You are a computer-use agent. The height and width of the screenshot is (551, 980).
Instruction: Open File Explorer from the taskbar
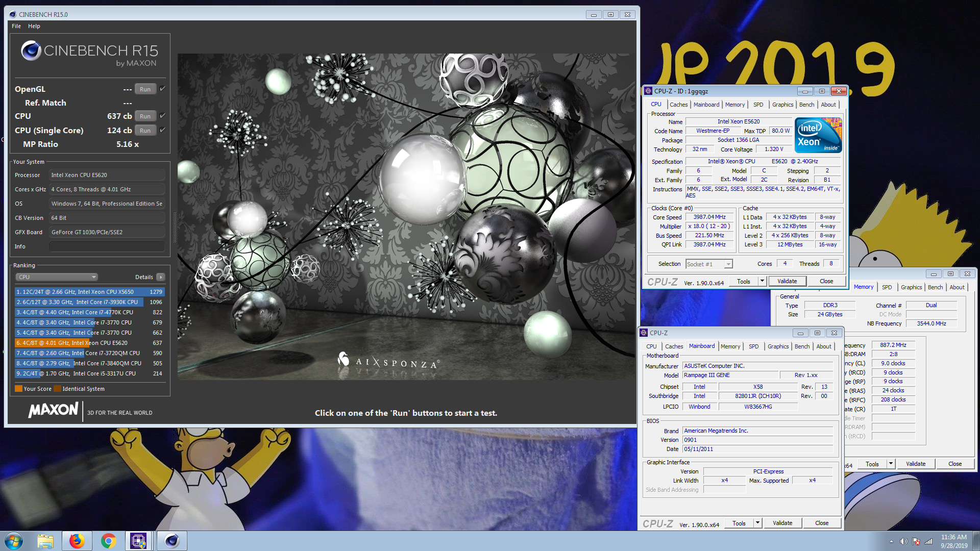45,541
